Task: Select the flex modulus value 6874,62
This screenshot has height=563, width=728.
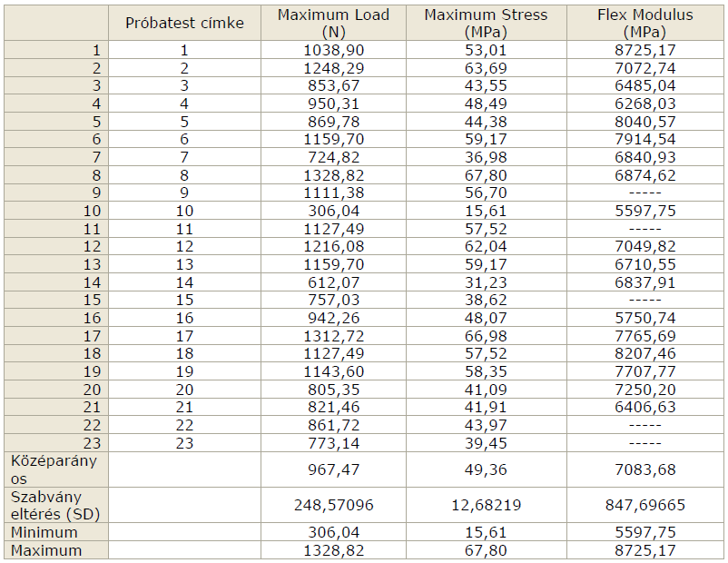Action: (x=644, y=175)
